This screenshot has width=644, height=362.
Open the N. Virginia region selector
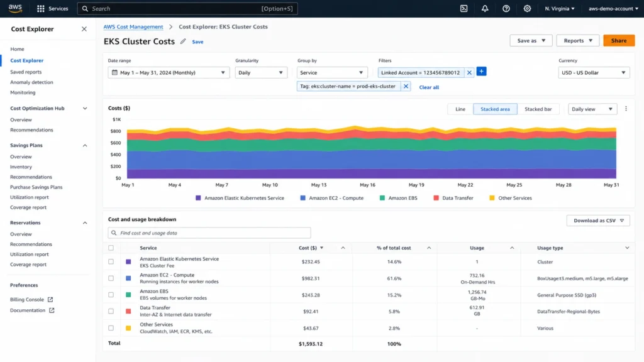(559, 9)
